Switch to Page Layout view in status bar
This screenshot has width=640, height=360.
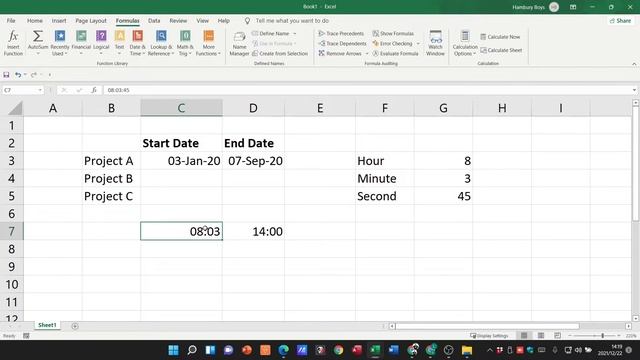pyautogui.click(x=540, y=336)
